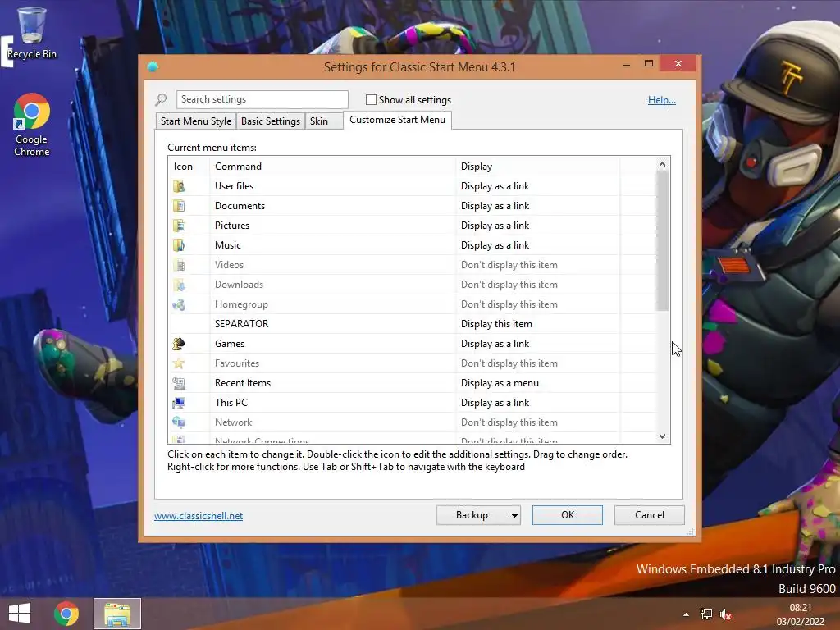Image resolution: width=840 pixels, height=630 pixels.
Task: Click the Display column header
Action: click(537, 166)
